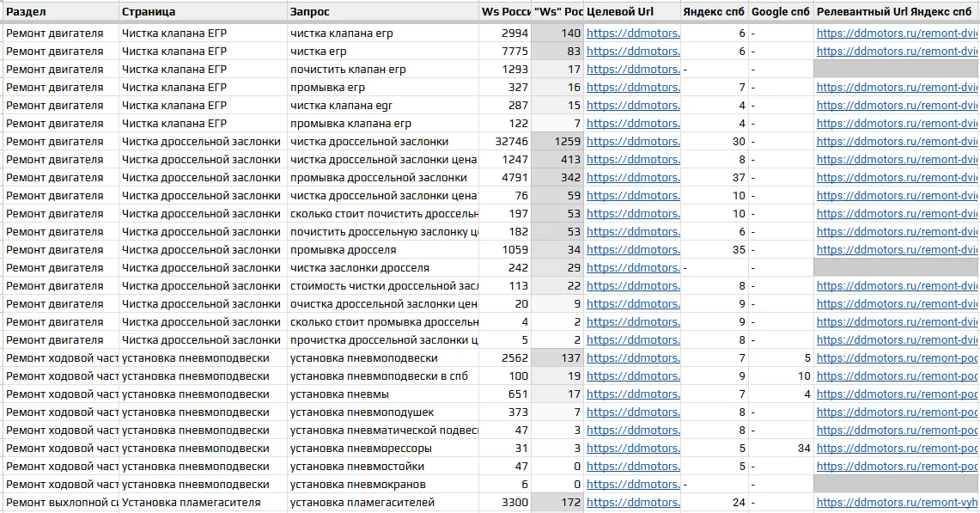Select the query cell "установка пневмостойки"
This screenshot has height=513, width=980.
coord(383,466)
